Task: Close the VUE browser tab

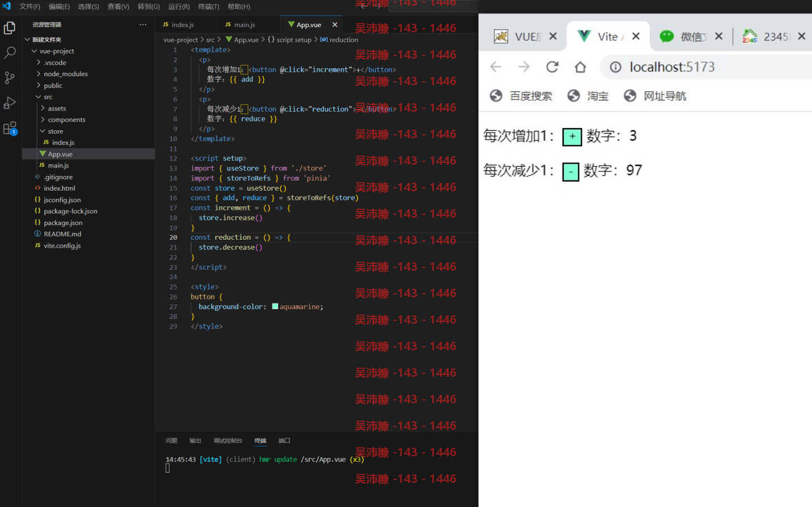Action: [x=553, y=36]
